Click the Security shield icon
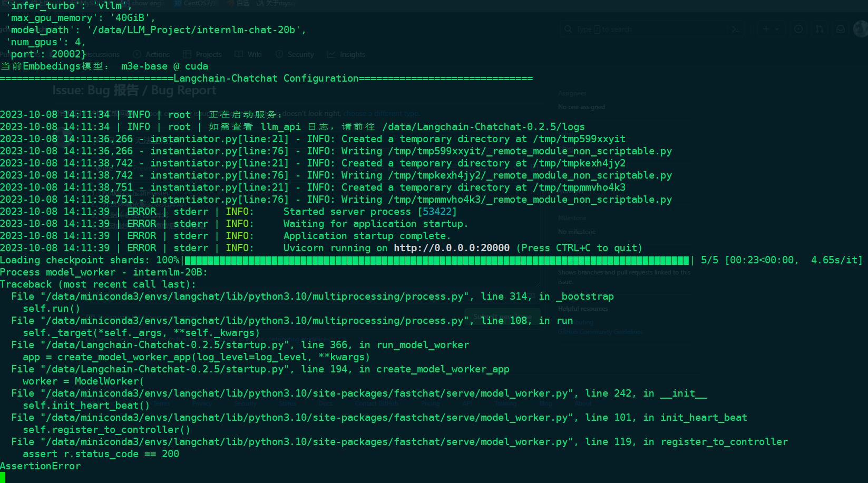 click(x=279, y=54)
